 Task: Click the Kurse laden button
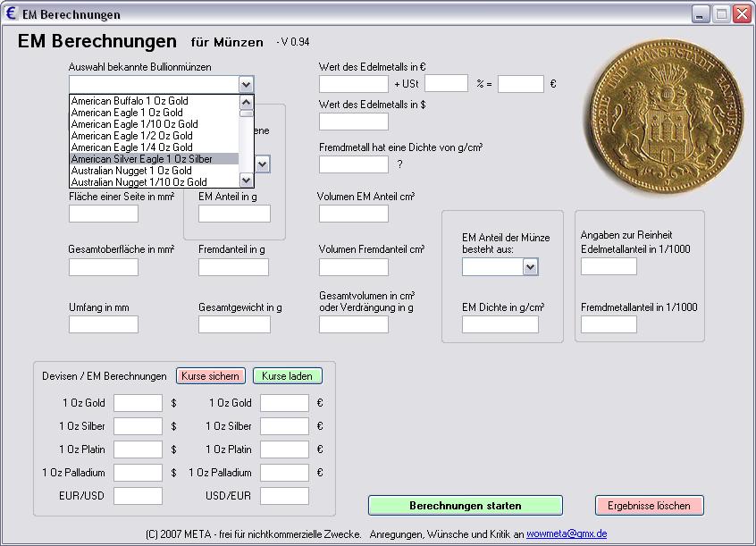click(288, 375)
